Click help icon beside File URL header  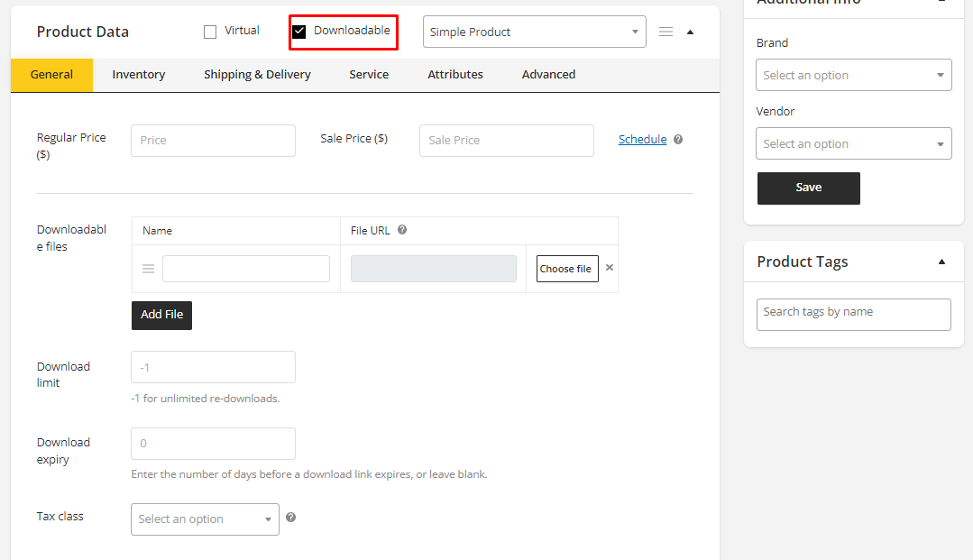pyautogui.click(x=402, y=230)
